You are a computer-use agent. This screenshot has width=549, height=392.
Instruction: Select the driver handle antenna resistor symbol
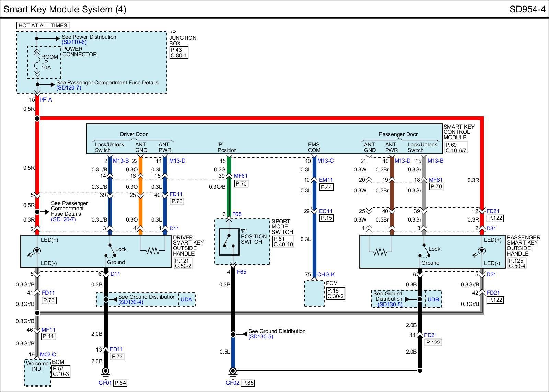pyautogui.click(x=152, y=251)
